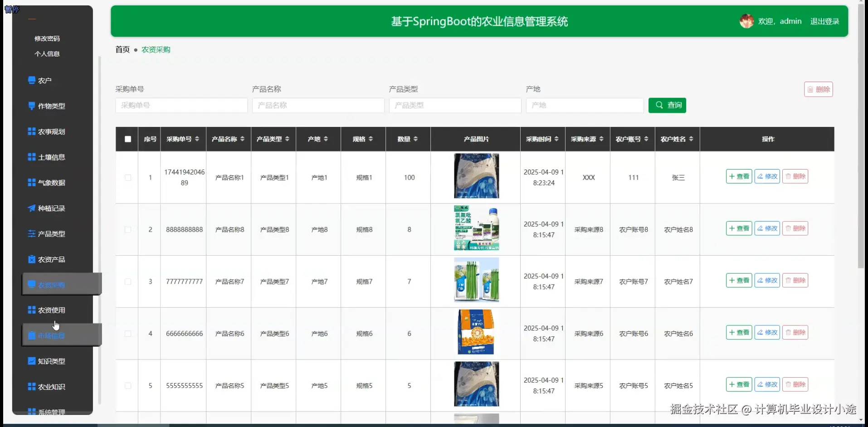Check the checkbox for row 4 (6666666666)

click(x=128, y=334)
